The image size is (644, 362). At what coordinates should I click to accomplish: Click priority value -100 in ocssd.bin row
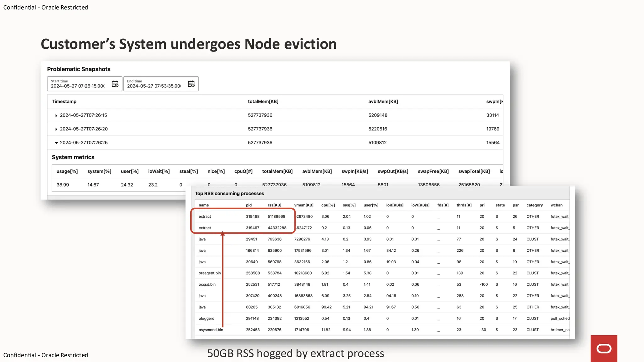(484, 284)
